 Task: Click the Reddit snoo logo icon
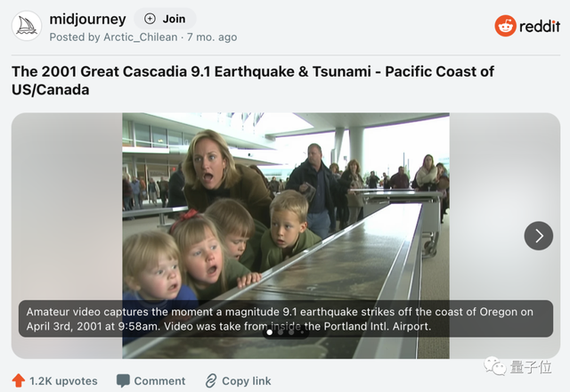tap(505, 26)
